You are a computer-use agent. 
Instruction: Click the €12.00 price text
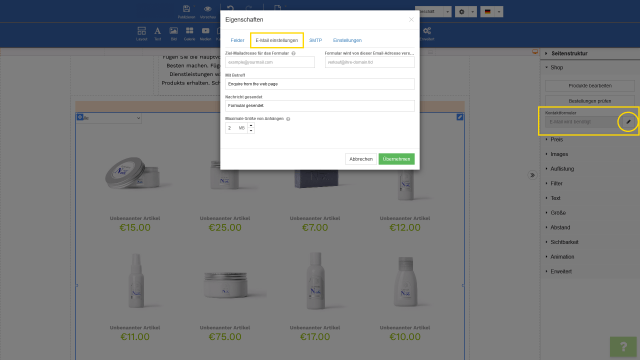[404, 228]
